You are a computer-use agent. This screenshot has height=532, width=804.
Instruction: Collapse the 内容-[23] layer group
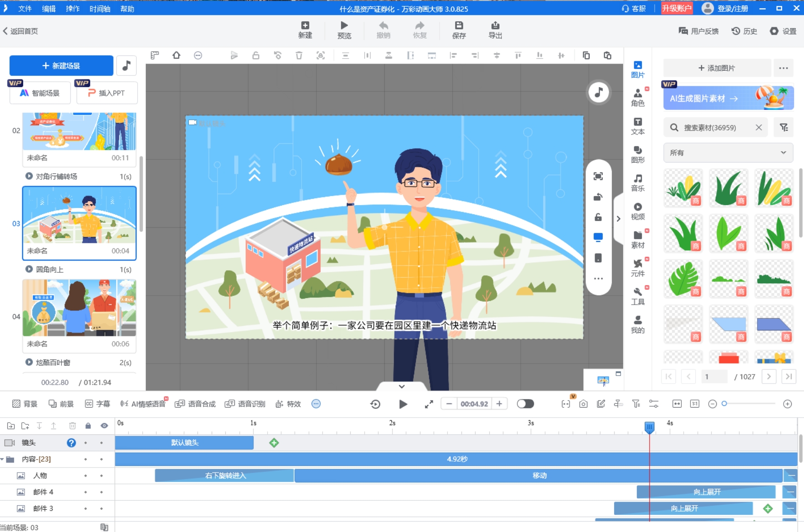[x=3, y=459]
